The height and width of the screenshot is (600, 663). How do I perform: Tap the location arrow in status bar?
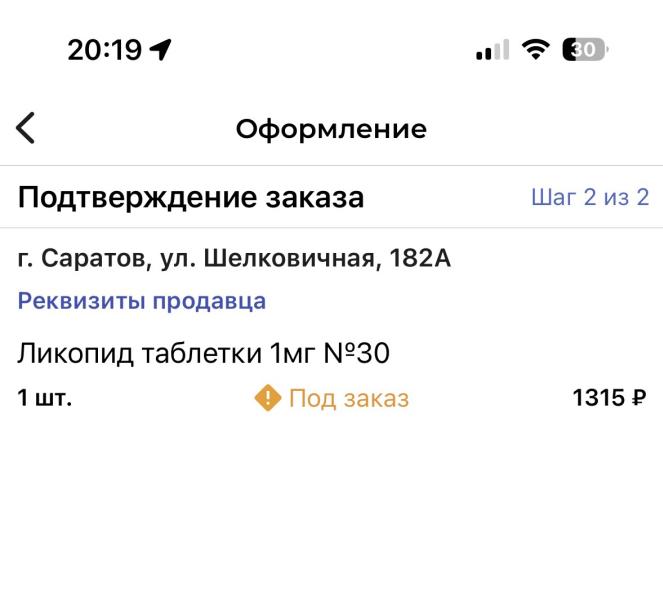pos(160,50)
